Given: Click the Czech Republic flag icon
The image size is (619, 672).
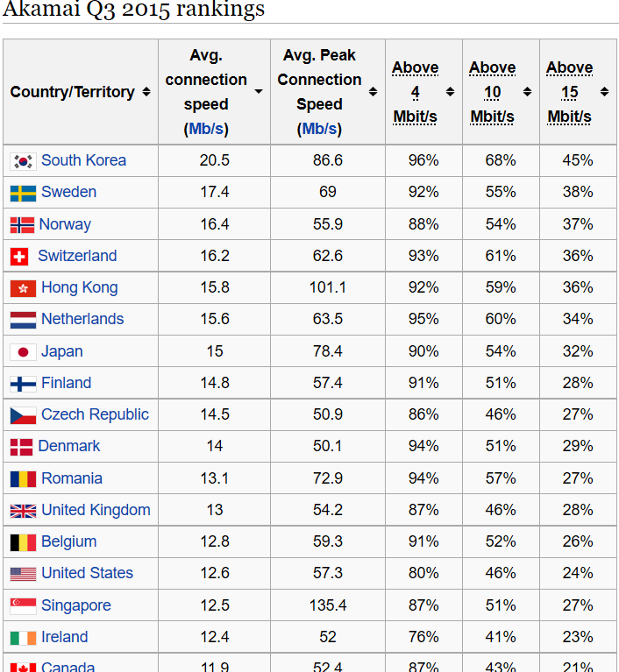Looking at the screenshot, I should pyautogui.click(x=23, y=415).
